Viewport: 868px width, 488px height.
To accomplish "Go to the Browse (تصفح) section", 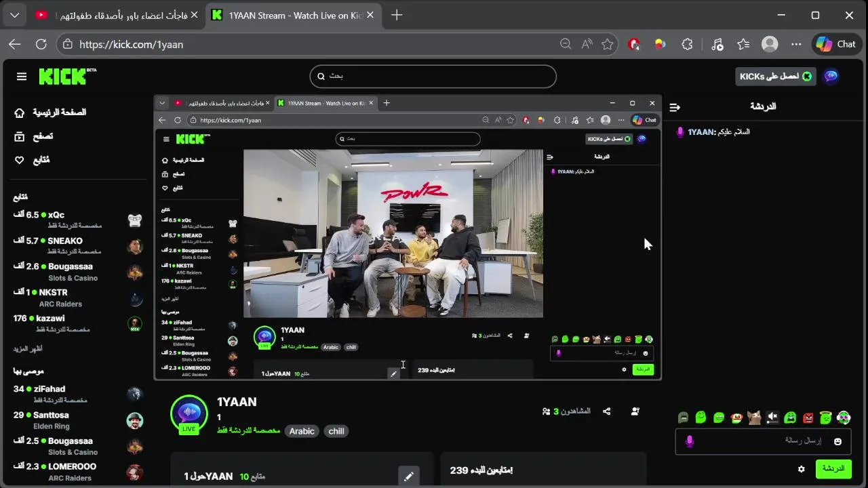I will coord(34,136).
